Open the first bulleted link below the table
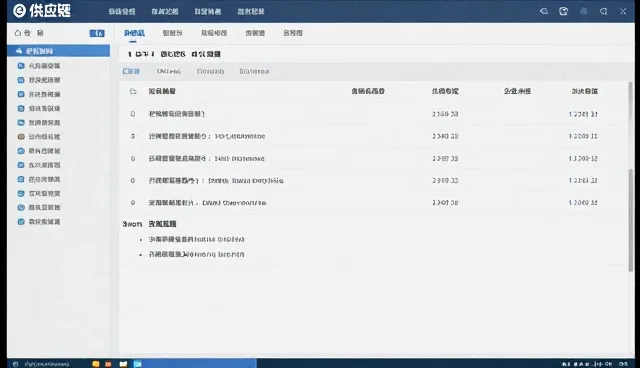The width and height of the screenshot is (640, 368). [196, 239]
